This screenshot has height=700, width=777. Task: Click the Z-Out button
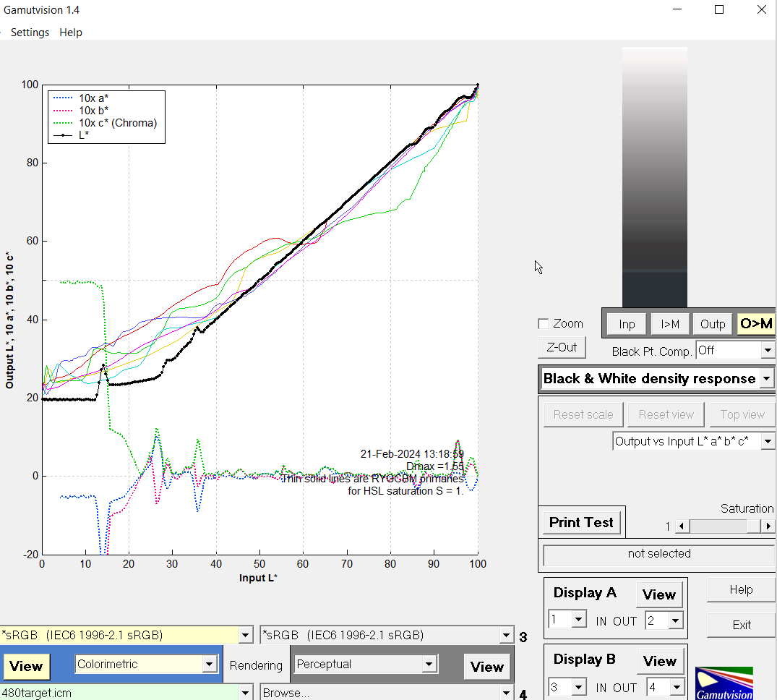tap(562, 347)
